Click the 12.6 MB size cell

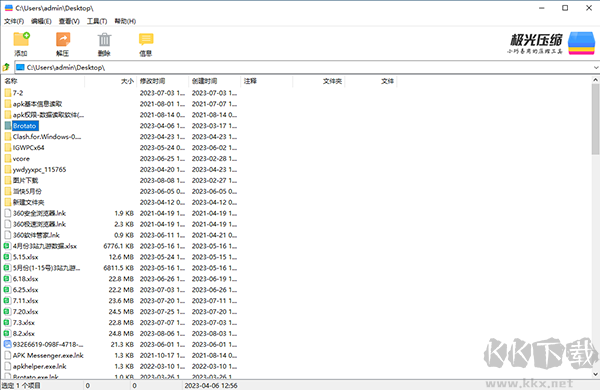click(x=121, y=257)
